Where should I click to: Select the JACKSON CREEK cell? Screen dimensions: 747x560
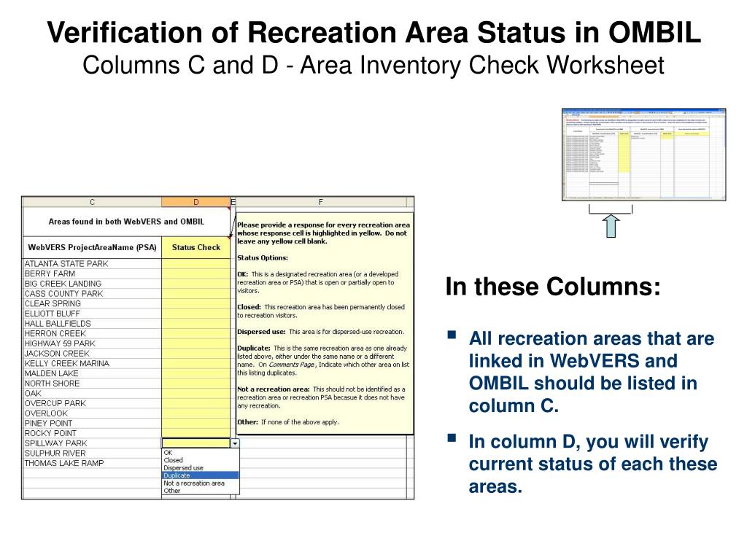click(92, 354)
